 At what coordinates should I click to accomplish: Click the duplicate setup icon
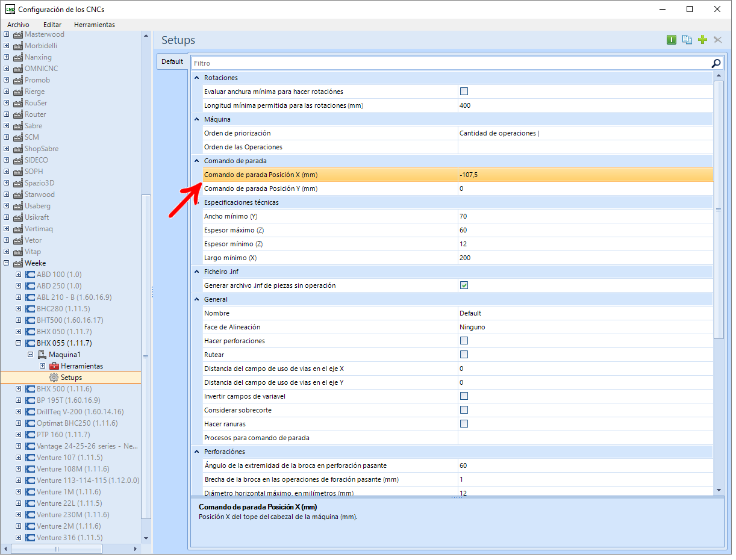[x=687, y=40]
